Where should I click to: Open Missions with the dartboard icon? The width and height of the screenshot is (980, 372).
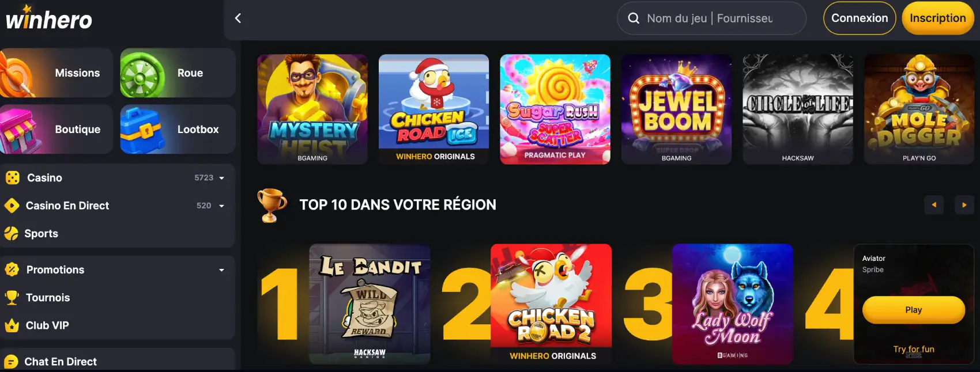click(56, 73)
